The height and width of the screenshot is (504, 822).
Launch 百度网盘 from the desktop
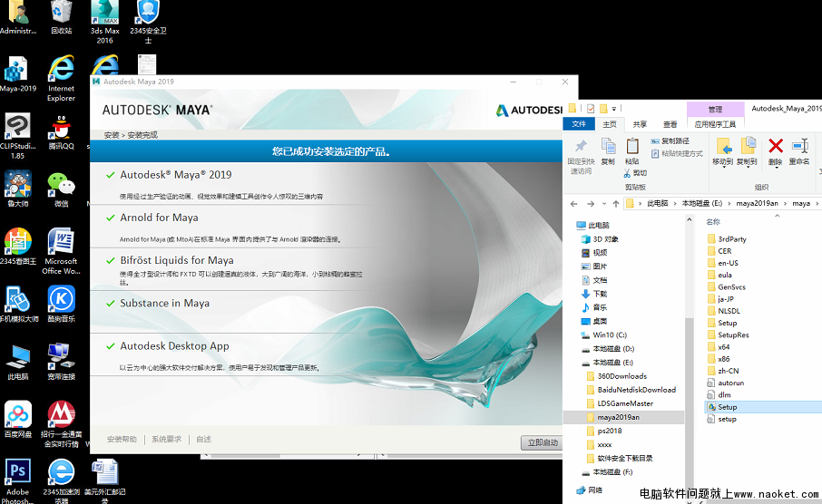[x=18, y=420]
